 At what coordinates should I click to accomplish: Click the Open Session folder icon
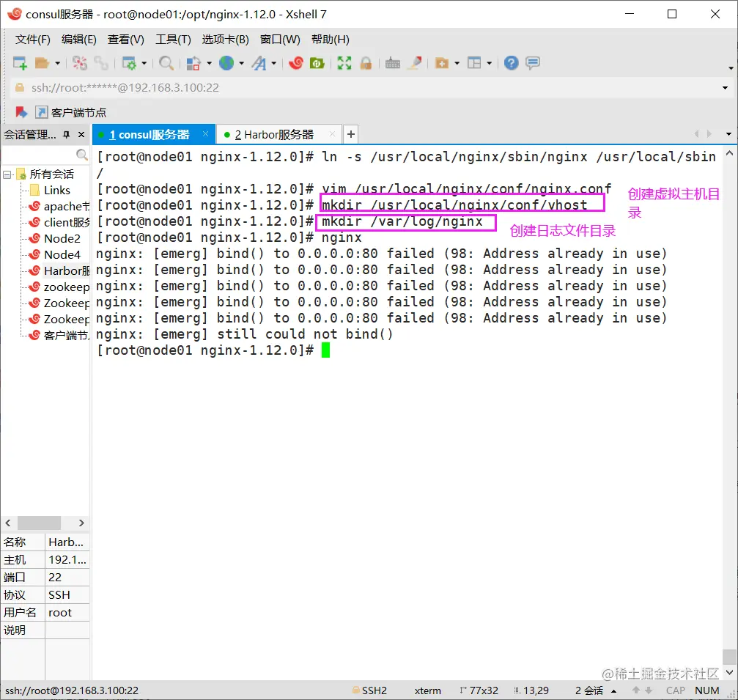[x=42, y=63]
